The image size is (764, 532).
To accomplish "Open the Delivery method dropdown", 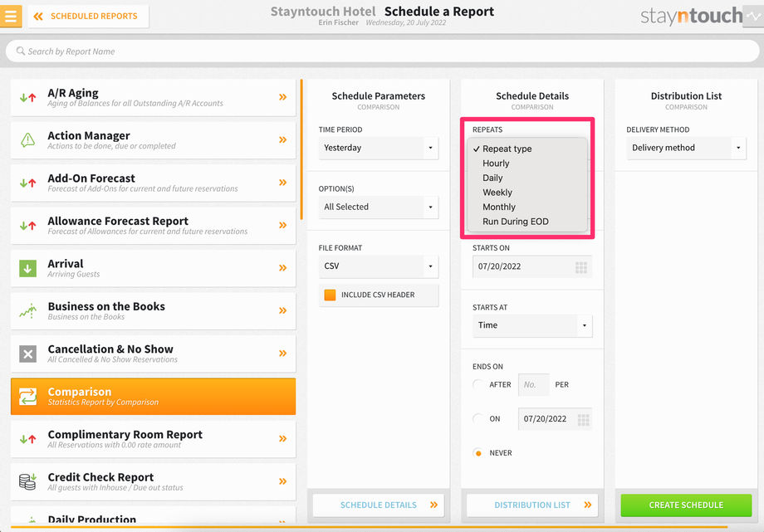I will [686, 148].
